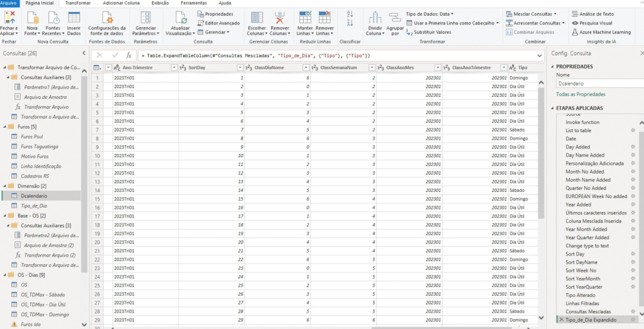Collapse the Dimensão [2] folder
644x329 pixels.
[4, 186]
